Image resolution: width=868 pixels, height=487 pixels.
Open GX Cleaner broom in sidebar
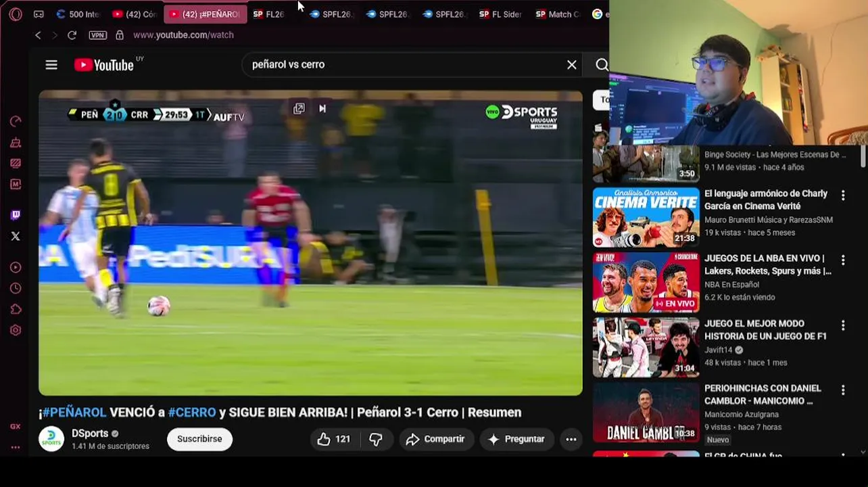[16, 143]
